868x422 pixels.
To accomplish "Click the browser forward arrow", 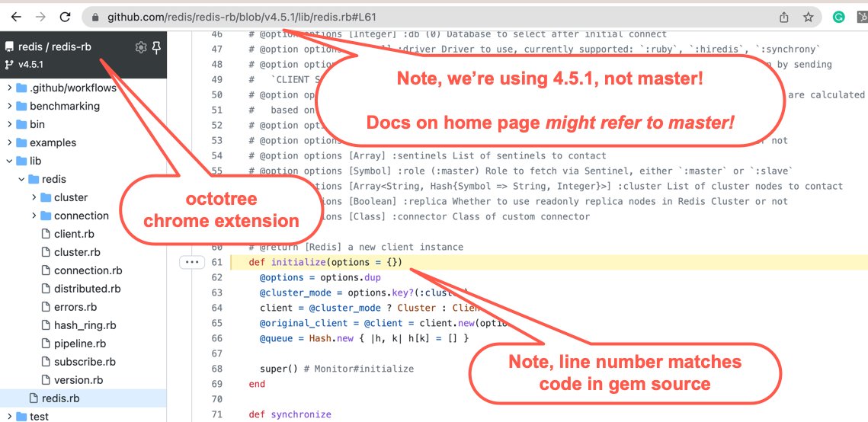I will click(40, 18).
